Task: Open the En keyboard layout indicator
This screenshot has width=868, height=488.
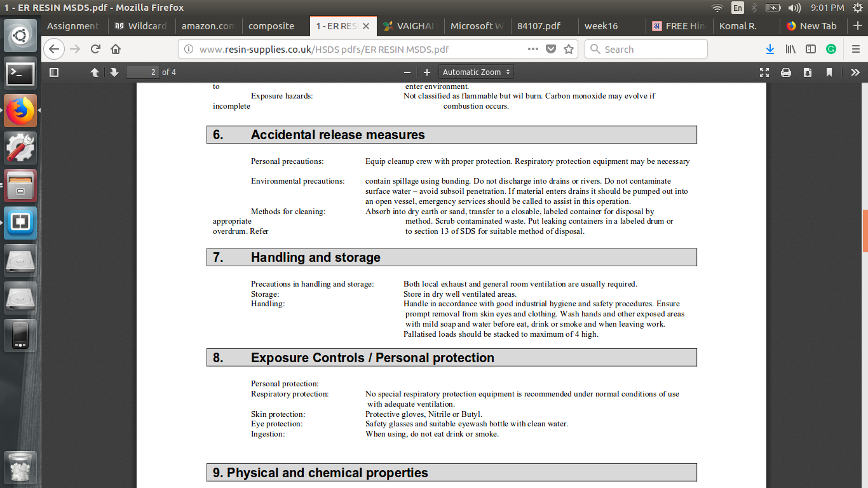Action: (737, 8)
